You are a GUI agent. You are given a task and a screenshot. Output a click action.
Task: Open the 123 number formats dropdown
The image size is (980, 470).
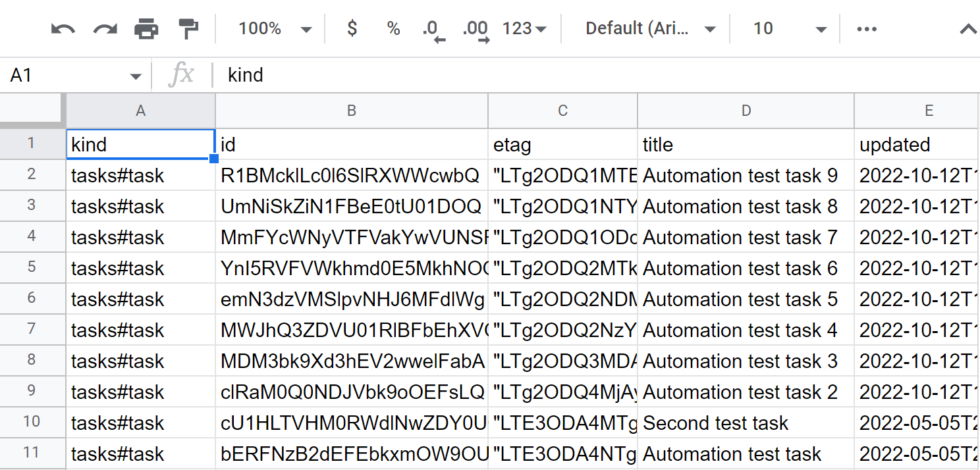pos(524,29)
